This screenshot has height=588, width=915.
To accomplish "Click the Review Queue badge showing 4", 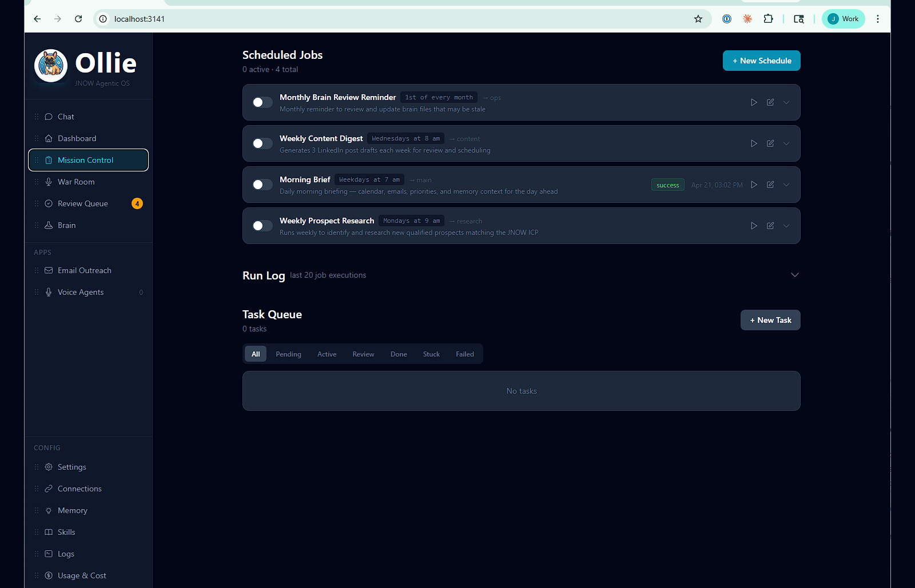I will tap(137, 203).
